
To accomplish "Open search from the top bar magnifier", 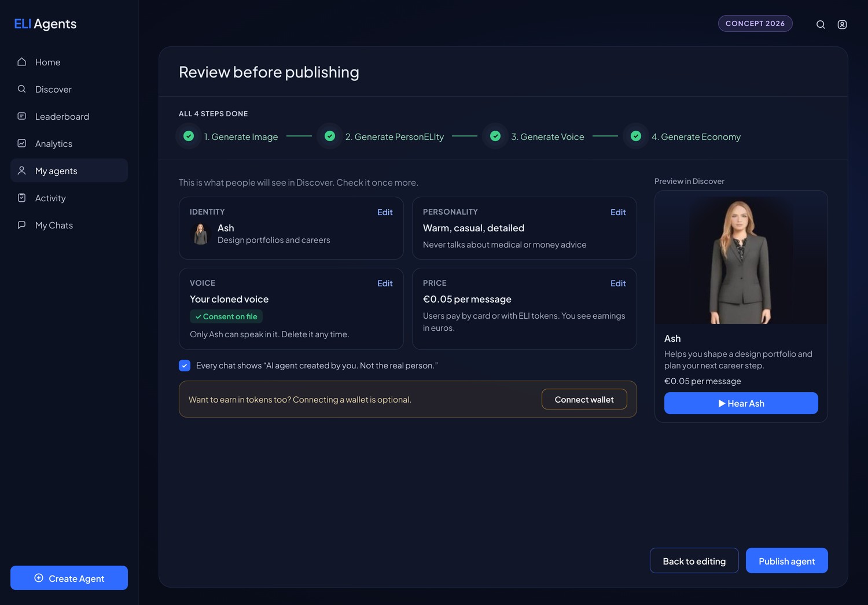I will pyautogui.click(x=821, y=24).
